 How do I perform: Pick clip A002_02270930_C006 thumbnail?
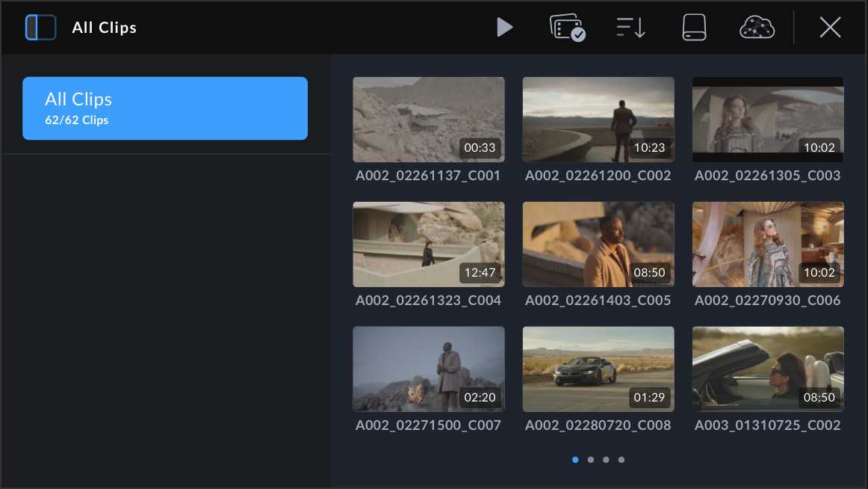[767, 244]
